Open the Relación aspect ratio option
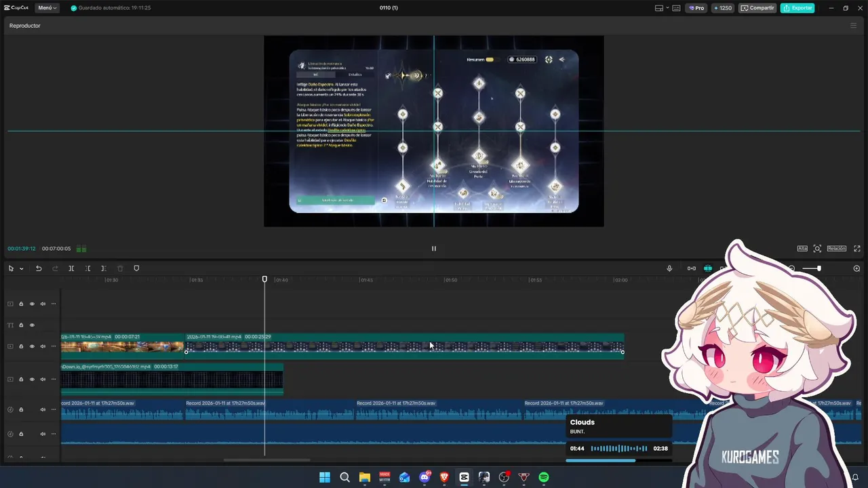This screenshot has height=488, width=868. pos(836,249)
